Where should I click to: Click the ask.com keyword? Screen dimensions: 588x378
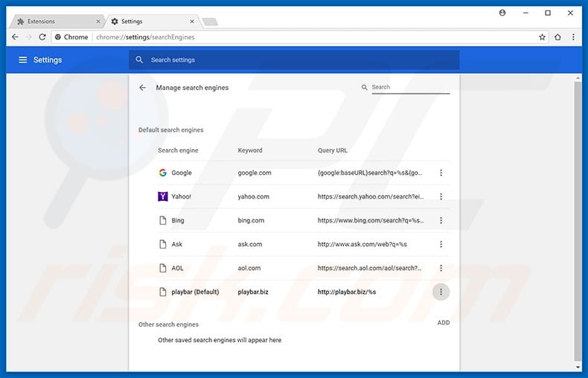250,244
